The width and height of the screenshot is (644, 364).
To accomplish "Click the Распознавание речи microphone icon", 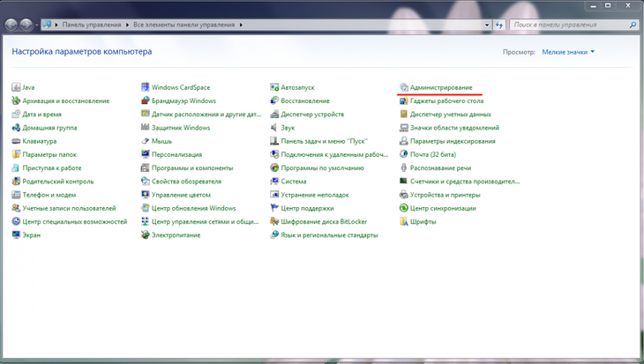I will (x=404, y=167).
